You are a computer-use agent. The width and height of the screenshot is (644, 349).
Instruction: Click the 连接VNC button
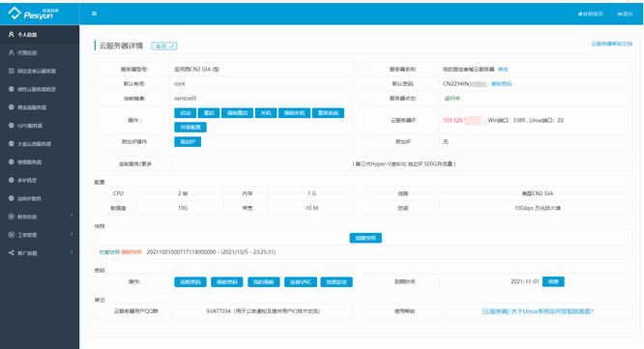(x=301, y=282)
